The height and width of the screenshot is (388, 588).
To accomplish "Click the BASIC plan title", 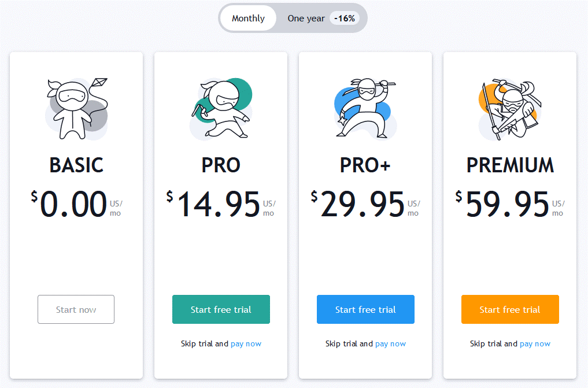I will coord(76,165).
